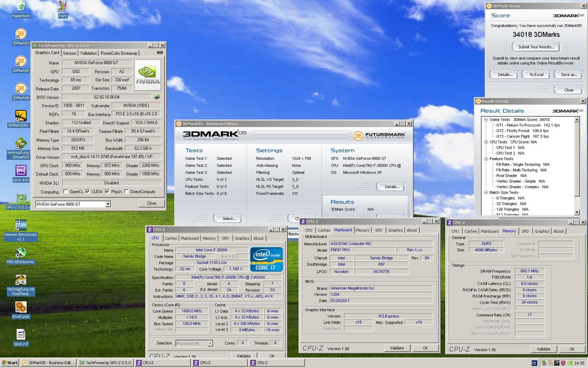
Task: Open Graphics tab in CPU-Z Memory window
Action: click(542, 231)
